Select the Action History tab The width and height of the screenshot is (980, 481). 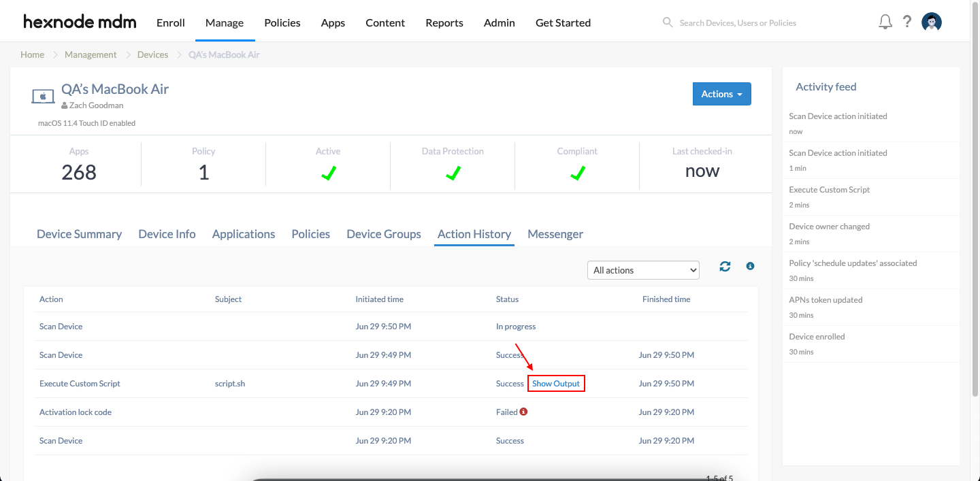click(x=474, y=234)
